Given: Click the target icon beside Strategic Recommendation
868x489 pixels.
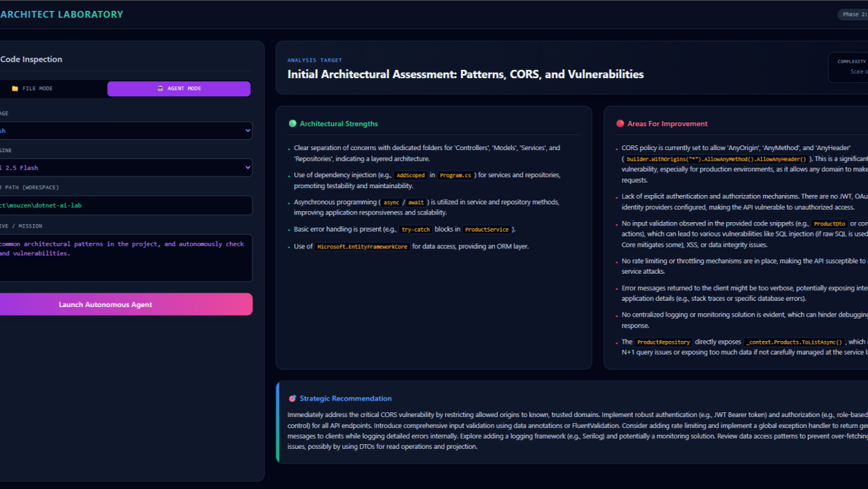Looking at the screenshot, I should [x=293, y=399].
